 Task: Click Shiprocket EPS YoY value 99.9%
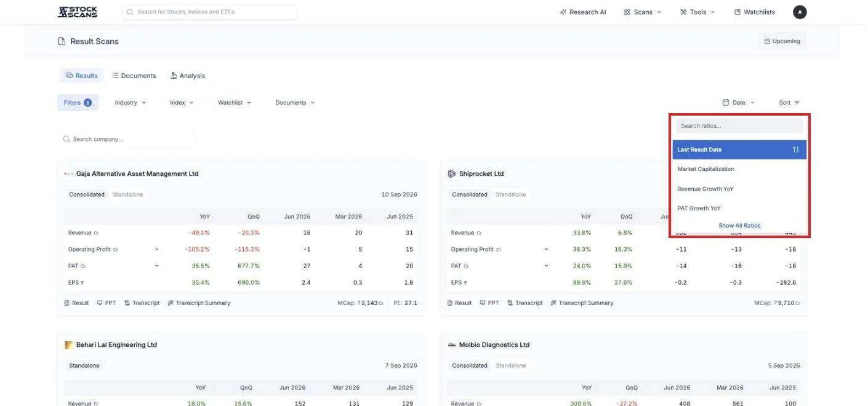click(x=582, y=283)
